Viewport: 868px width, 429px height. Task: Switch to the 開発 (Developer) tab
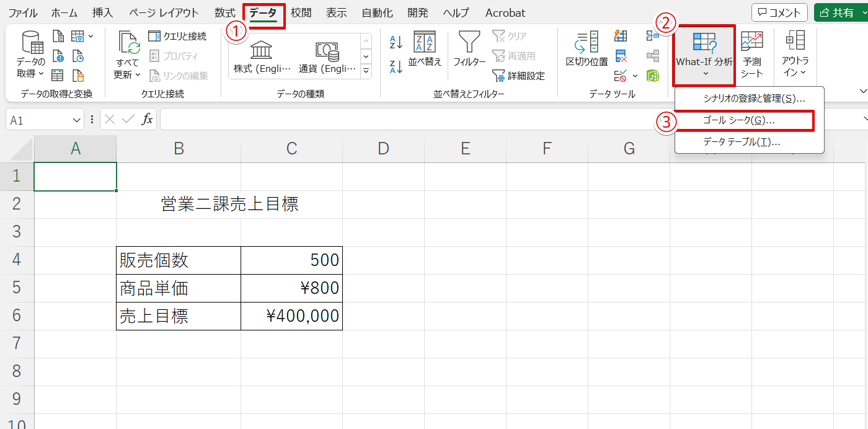point(417,12)
